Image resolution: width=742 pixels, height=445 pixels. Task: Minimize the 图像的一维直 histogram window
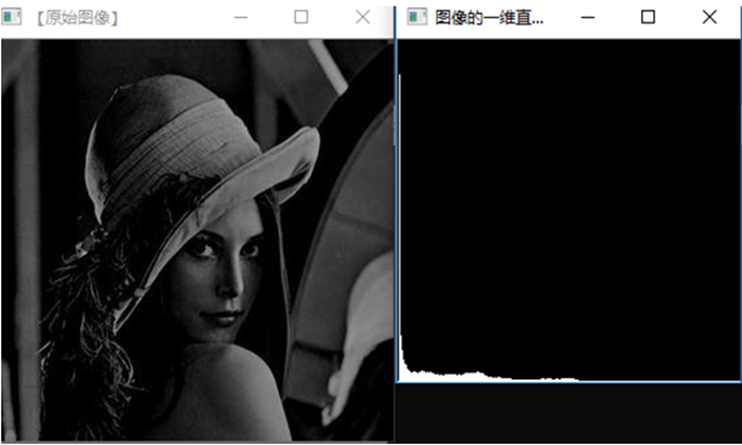(587, 18)
